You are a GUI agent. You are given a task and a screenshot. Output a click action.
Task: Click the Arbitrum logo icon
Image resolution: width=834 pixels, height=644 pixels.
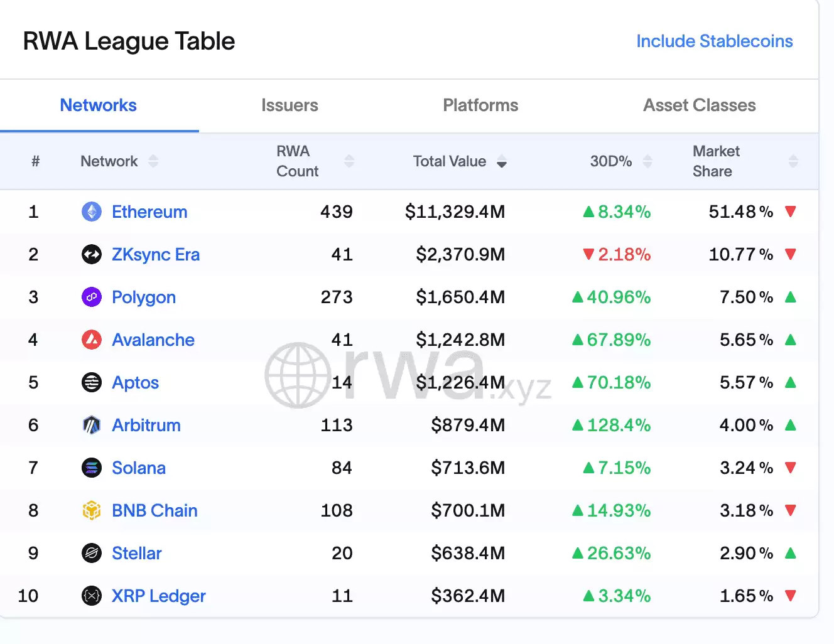(x=92, y=426)
